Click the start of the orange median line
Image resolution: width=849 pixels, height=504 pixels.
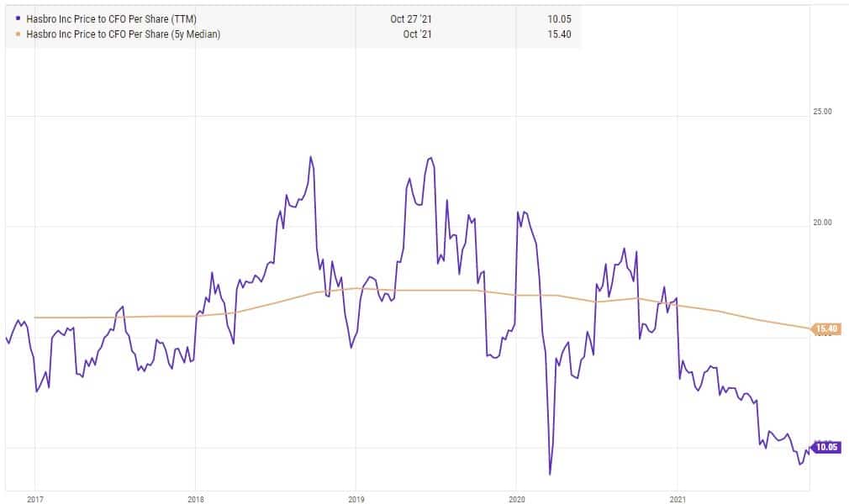tap(34, 318)
